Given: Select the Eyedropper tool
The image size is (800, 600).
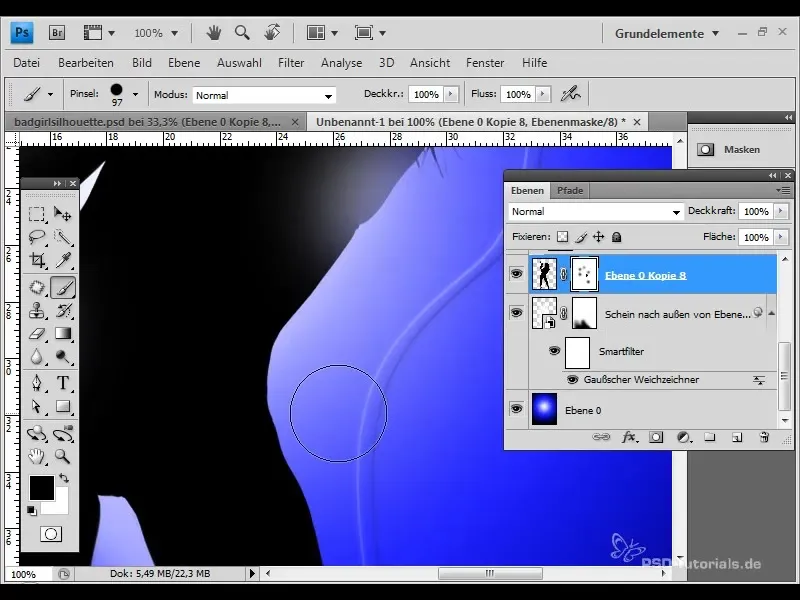Looking at the screenshot, I should click(63, 260).
